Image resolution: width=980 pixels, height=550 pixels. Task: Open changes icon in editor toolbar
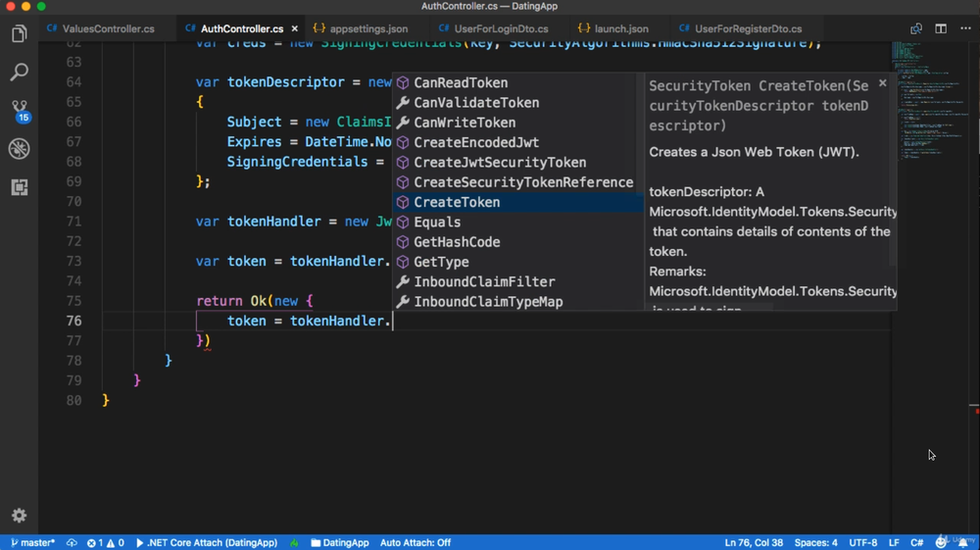(x=915, y=28)
